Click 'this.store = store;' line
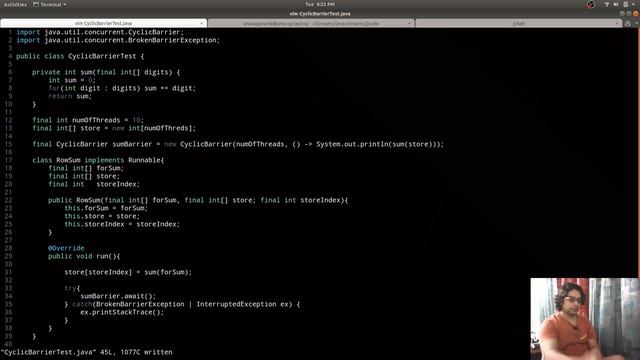Screen dimensions: 640x360 102,216
